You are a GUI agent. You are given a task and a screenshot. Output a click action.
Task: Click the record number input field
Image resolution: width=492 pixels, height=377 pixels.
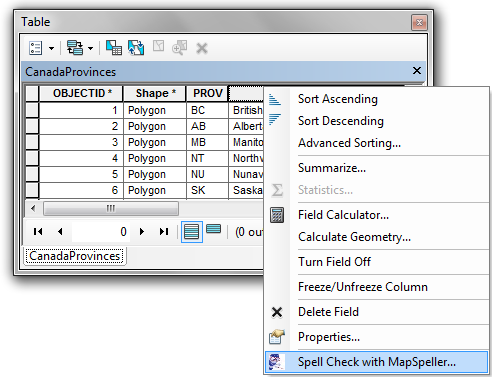coord(101,232)
